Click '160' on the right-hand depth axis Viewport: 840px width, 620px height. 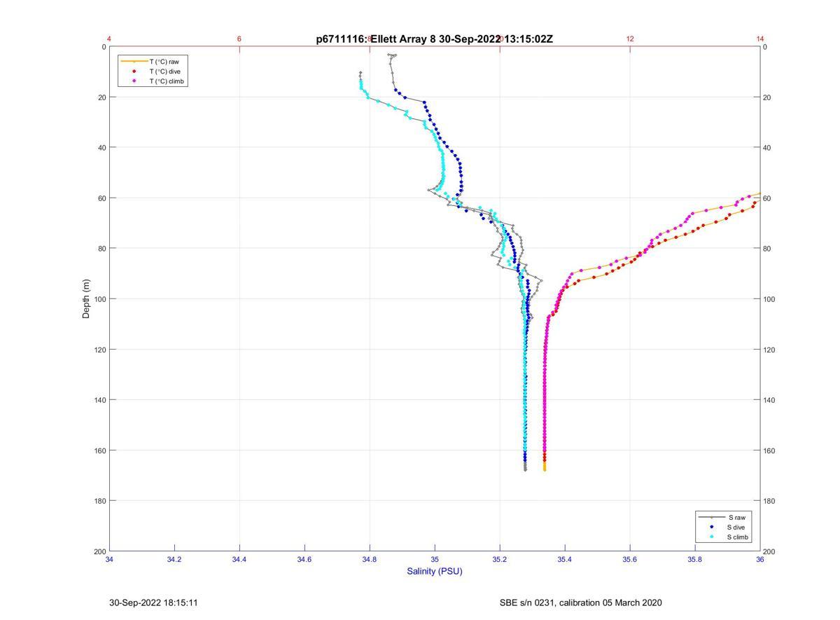click(x=771, y=450)
